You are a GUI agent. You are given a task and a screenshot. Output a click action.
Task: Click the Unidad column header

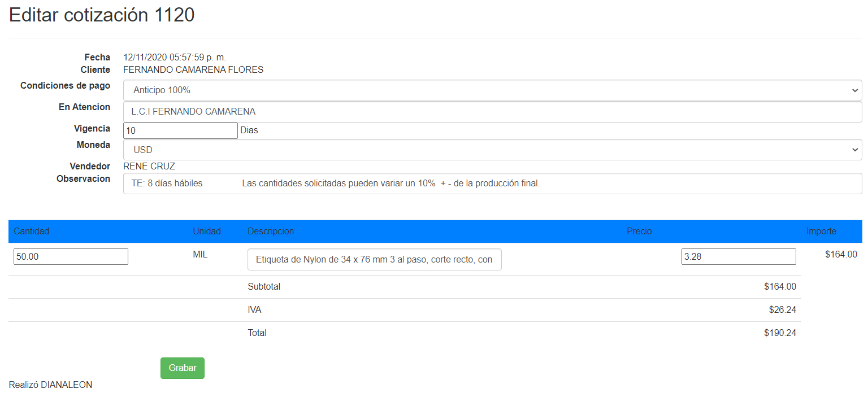(x=207, y=232)
